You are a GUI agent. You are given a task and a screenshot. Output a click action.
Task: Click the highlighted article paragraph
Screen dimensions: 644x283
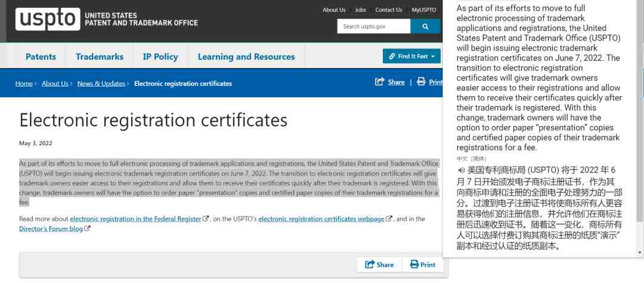pos(229,183)
